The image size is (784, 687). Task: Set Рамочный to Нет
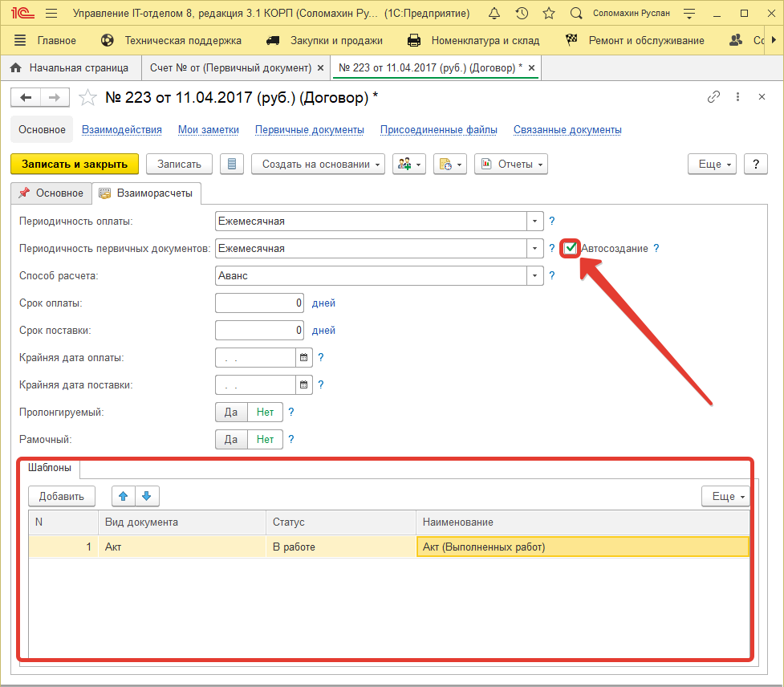pyautogui.click(x=265, y=440)
